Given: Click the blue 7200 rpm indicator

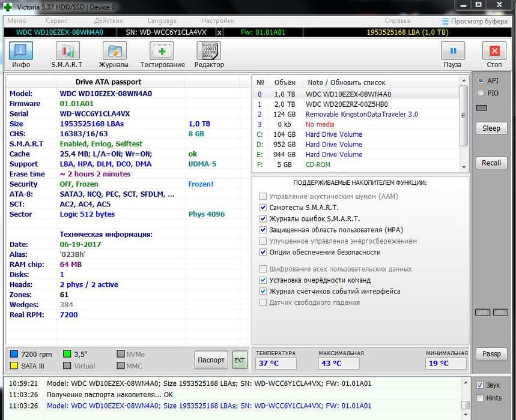Looking at the screenshot, I should (x=14, y=354).
